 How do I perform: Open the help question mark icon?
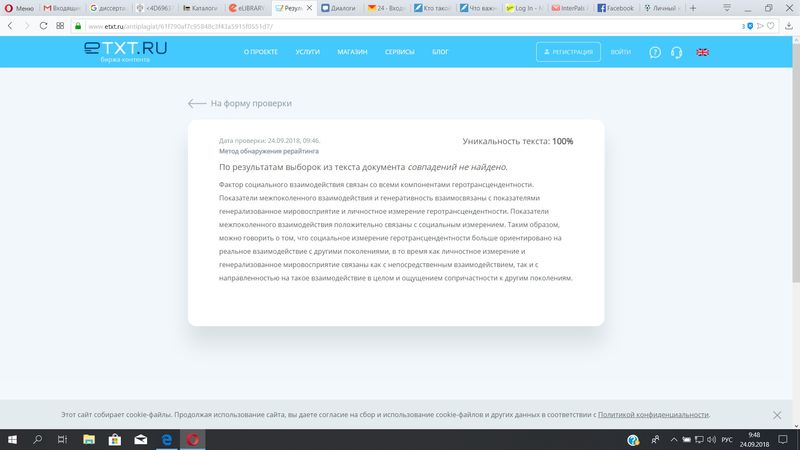click(x=655, y=52)
